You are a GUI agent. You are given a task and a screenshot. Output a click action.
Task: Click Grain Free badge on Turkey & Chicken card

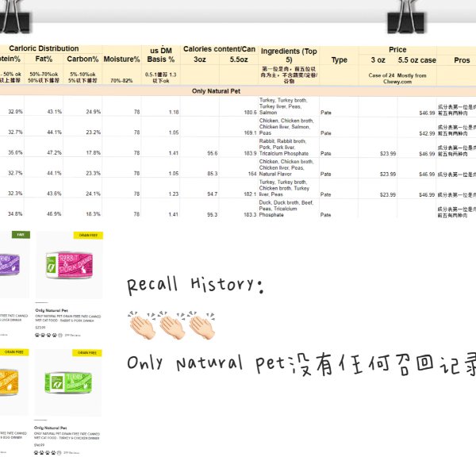[x=87, y=353]
